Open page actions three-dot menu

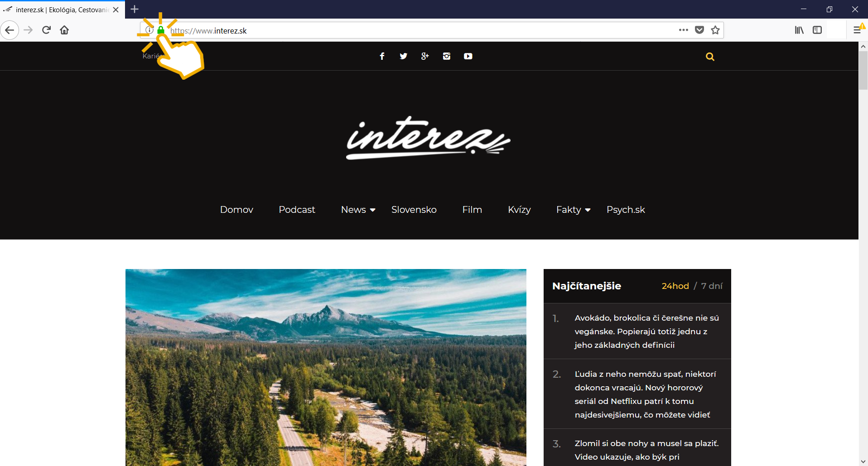pos(684,30)
